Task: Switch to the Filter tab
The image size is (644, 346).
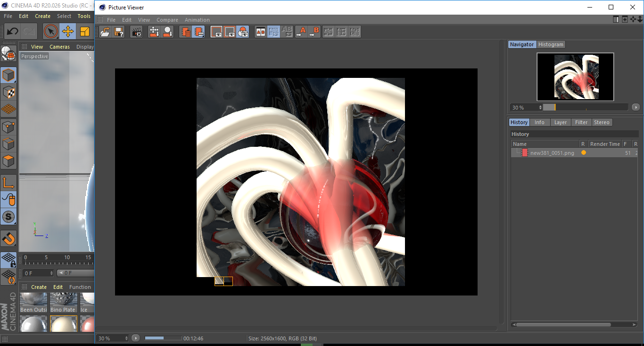Action: point(581,122)
